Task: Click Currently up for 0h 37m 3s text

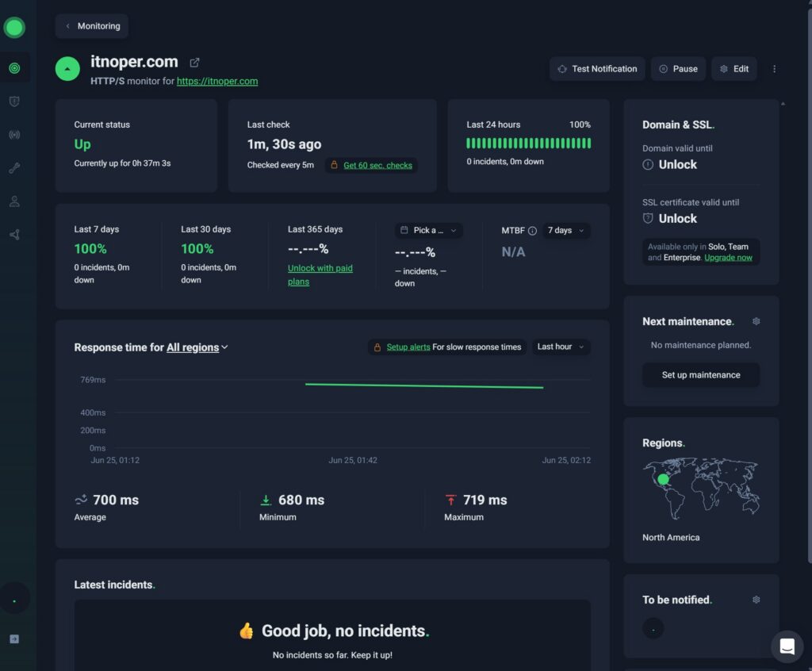Action: pyautogui.click(x=122, y=163)
